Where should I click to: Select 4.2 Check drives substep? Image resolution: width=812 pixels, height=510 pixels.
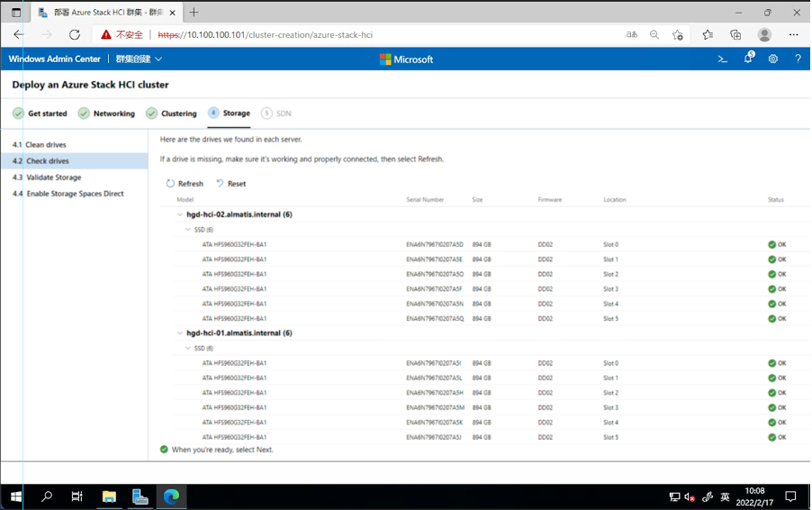pos(75,160)
